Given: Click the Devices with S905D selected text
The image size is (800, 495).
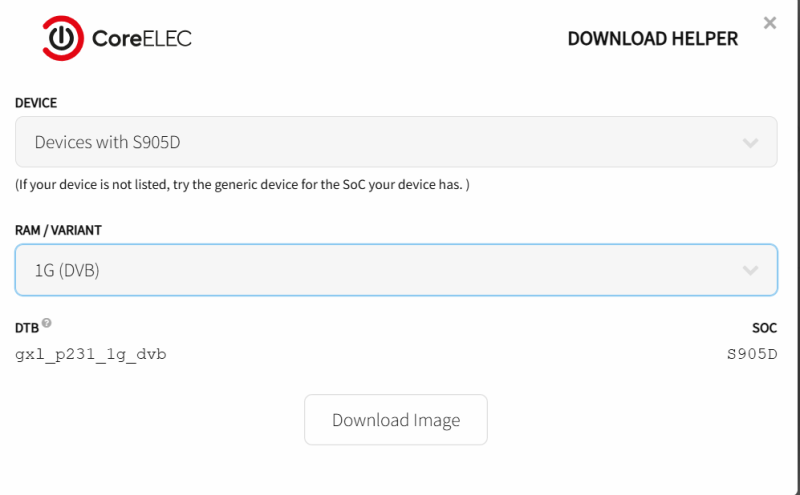Looking at the screenshot, I should click(x=107, y=142).
